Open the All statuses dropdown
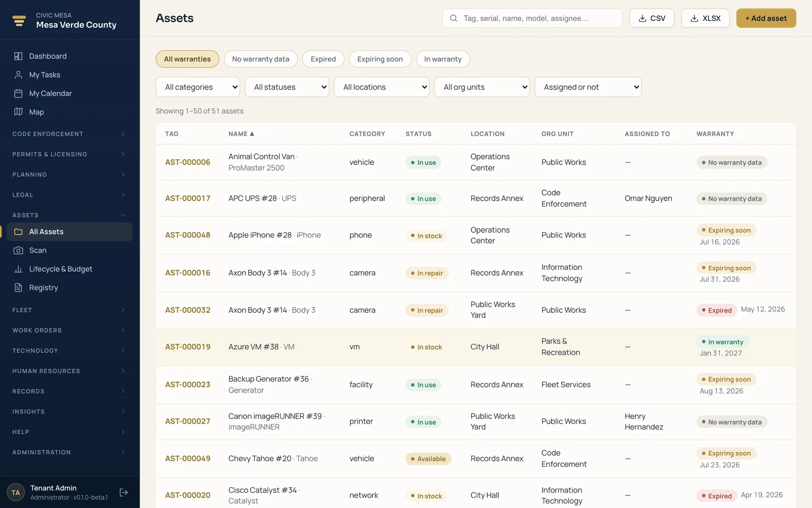The image size is (812, 508). (x=287, y=87)
